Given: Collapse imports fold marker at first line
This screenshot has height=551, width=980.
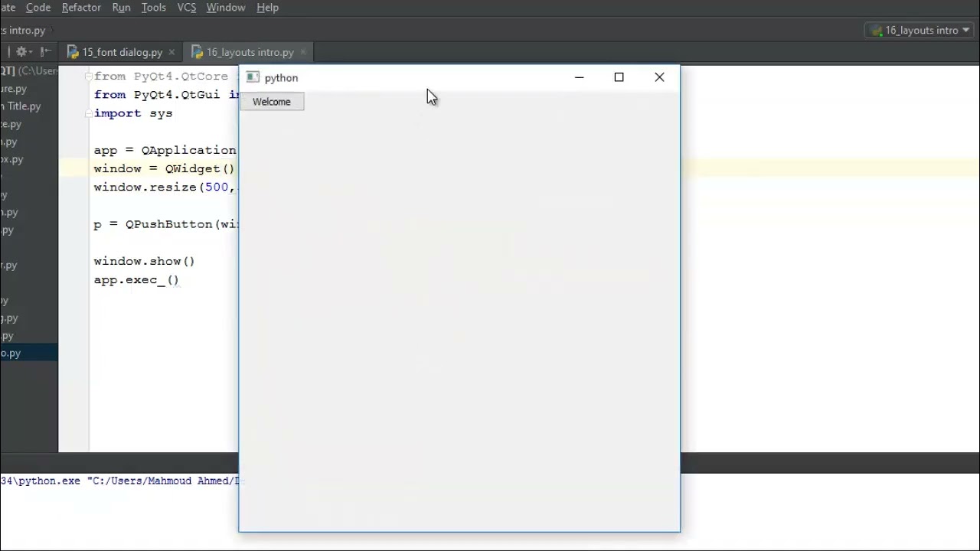Looking at the screenshot, I should tap(89, 77).
